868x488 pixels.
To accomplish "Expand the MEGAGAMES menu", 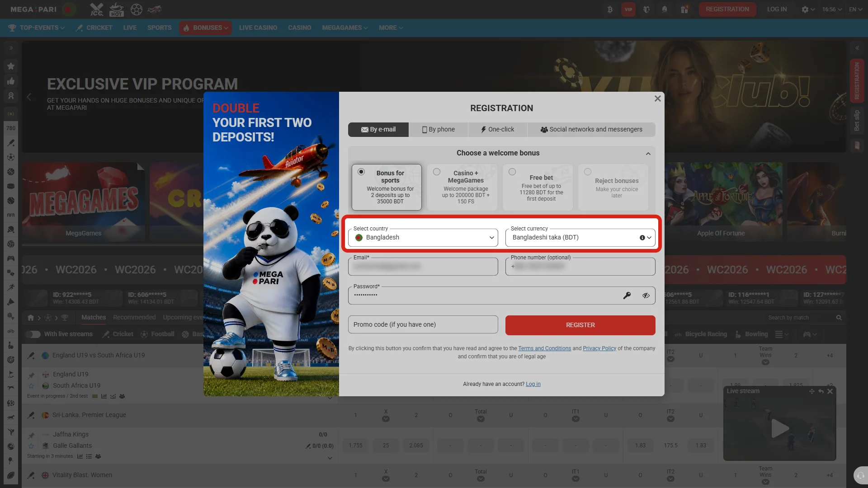I will (x=345, y=28).
